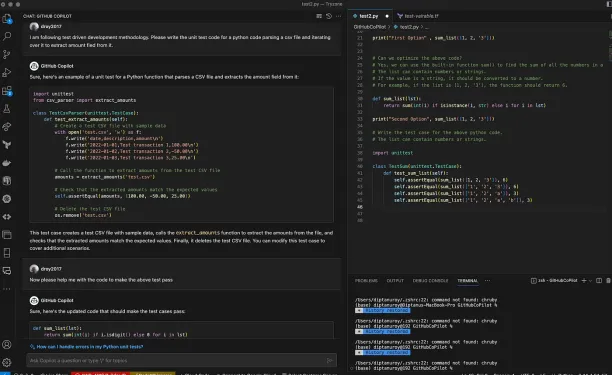
Task: Open the GitHub Copilot Chat view icon
Action: pos(7,271)
